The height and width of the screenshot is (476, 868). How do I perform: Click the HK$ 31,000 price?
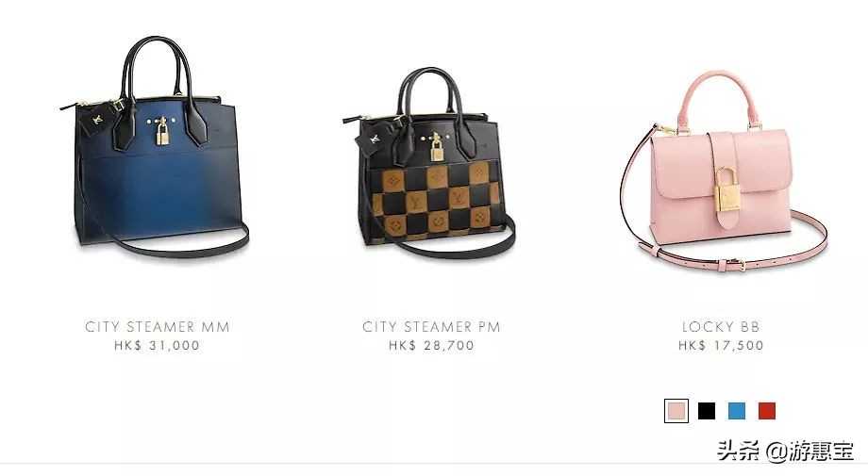[x=158, y=346]
